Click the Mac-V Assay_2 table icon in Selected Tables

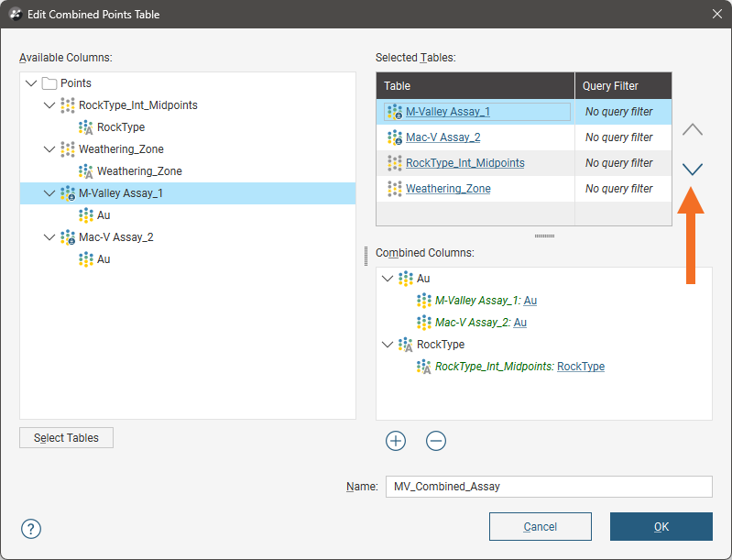point(395,137)
